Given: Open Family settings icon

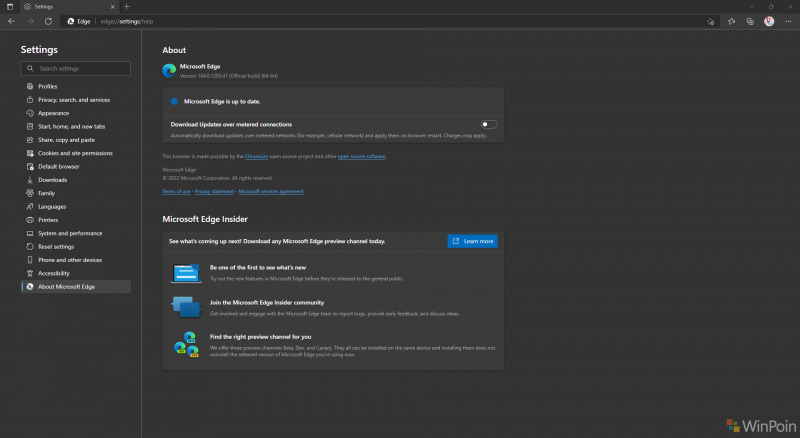Looking at the screenshot, I should coord(30,193).
